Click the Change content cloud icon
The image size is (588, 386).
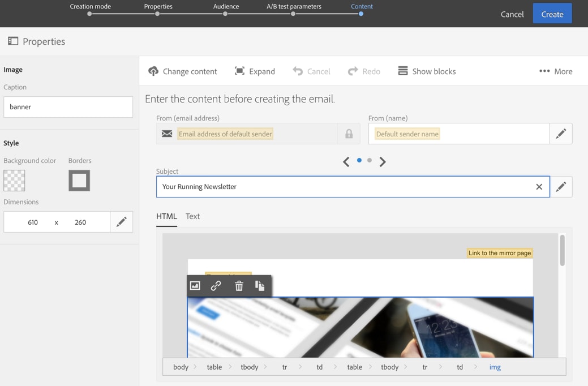tap(153, 71)
